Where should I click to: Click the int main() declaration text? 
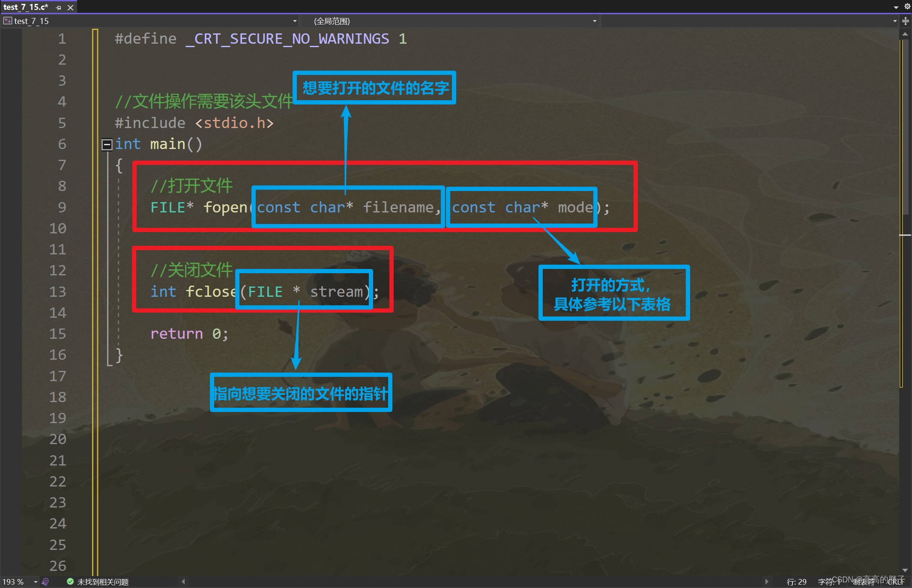point(158,144)
